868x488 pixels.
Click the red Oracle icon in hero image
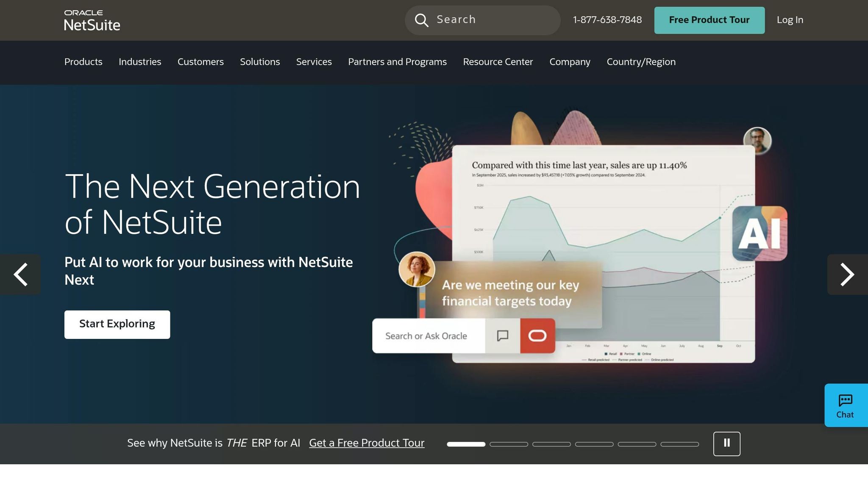(537, 336)
